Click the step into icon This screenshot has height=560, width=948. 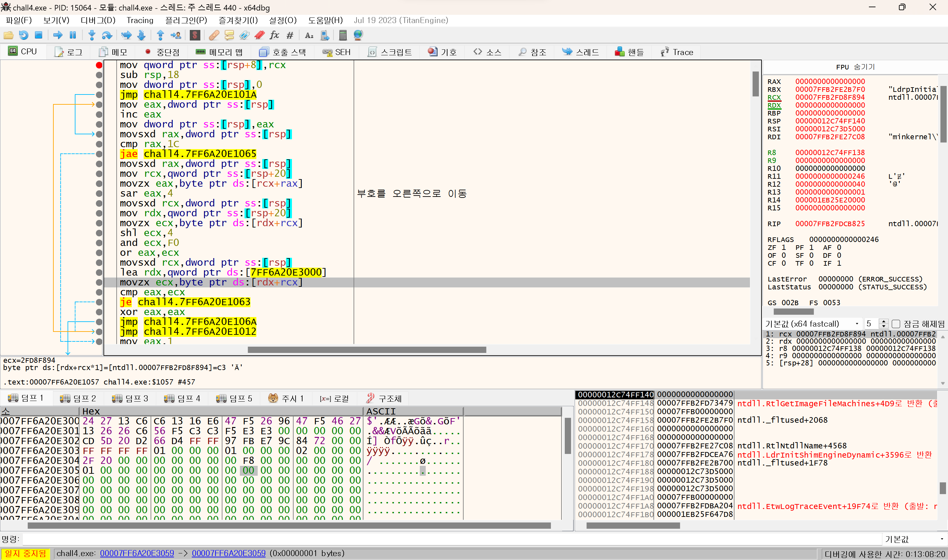point(91,35)
